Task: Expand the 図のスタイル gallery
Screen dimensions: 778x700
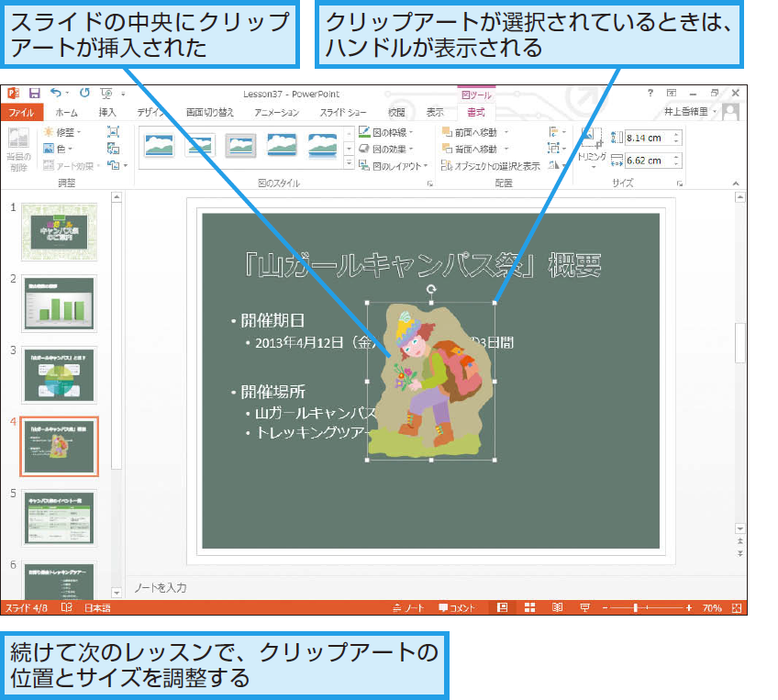Action: [x=349, y=163]
